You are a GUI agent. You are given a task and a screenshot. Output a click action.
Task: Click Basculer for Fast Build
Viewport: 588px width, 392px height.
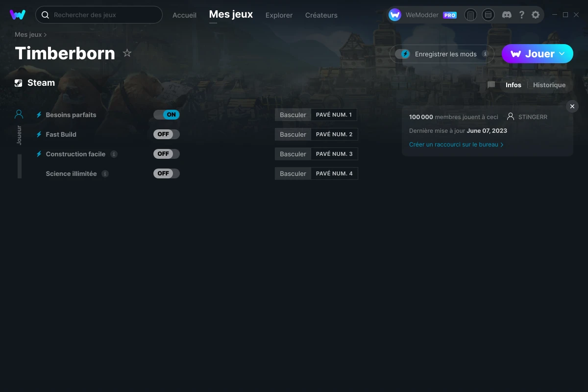click(293, 134)
